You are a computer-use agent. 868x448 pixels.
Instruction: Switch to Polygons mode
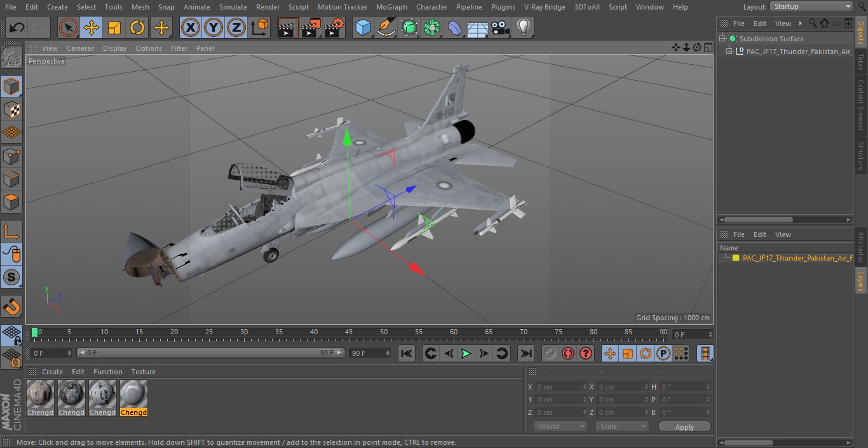tap(11, 202)
